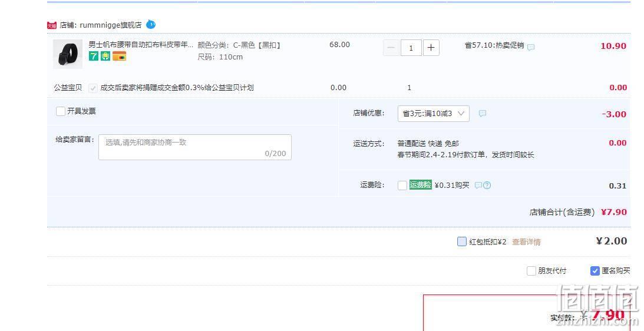The image size is (644, 331).
Task: Click the green 运费险 badge
Action: point(421,185)
